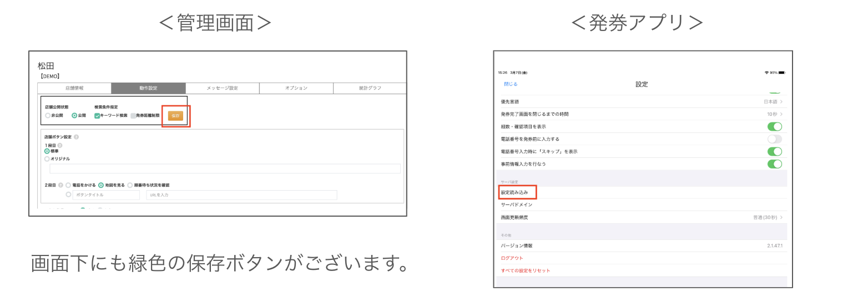Viewport: 868px width, 307px height.
Task: Switch to the 動作設定 tab
Action: [148, 88]
